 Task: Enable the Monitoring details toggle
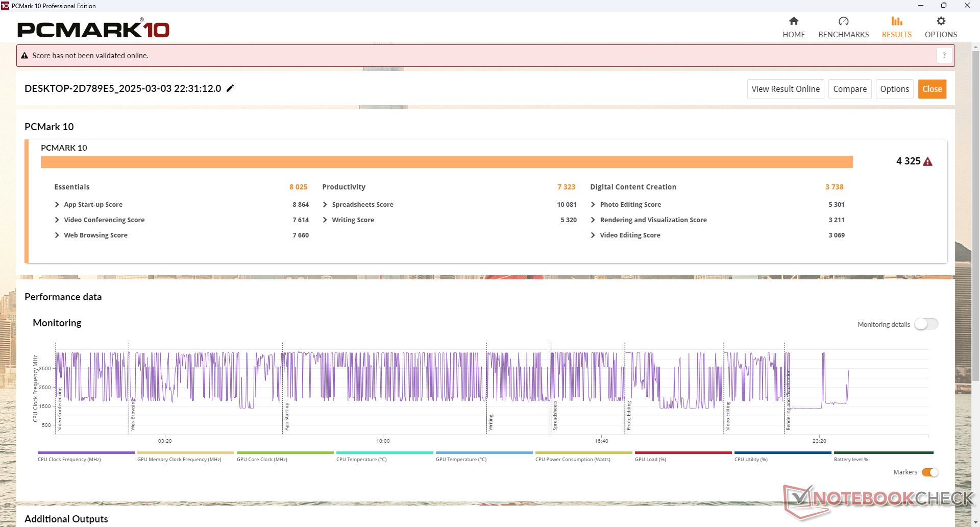click(926, 324)
